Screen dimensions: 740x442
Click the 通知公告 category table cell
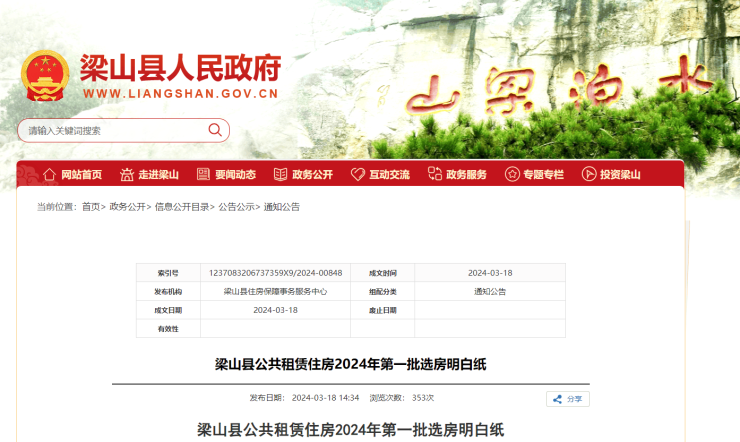(490, 292)
